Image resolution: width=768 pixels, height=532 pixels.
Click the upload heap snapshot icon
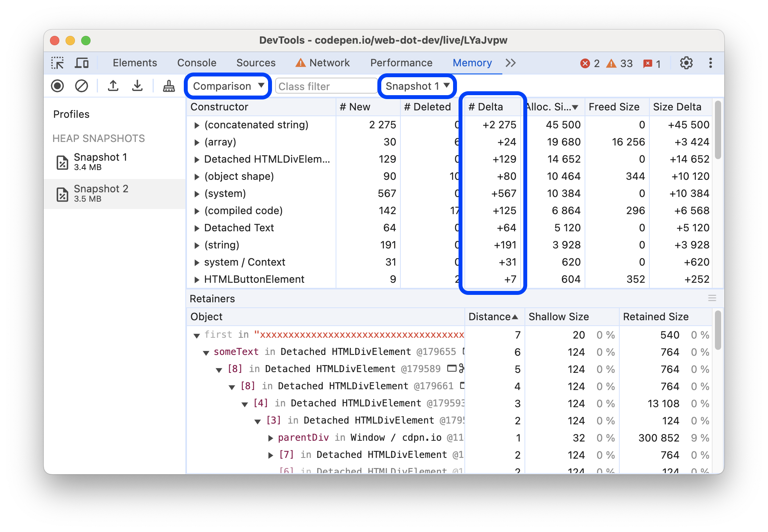click(113, 86)
